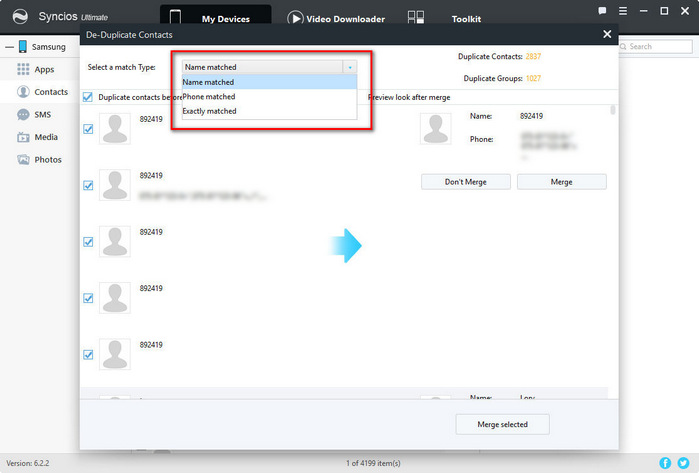Open the match type dropdown arrow
This screenshot has width=699, height=473.
point(350,67)
